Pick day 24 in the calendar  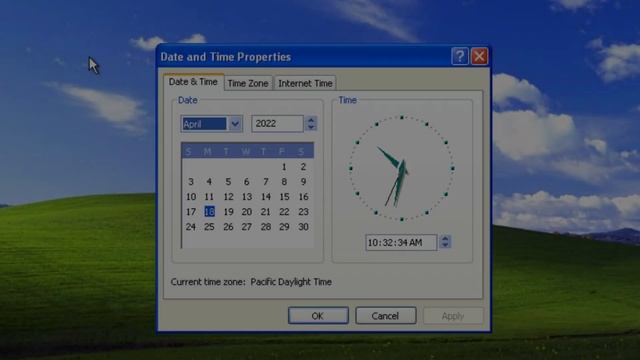[191, 227]
